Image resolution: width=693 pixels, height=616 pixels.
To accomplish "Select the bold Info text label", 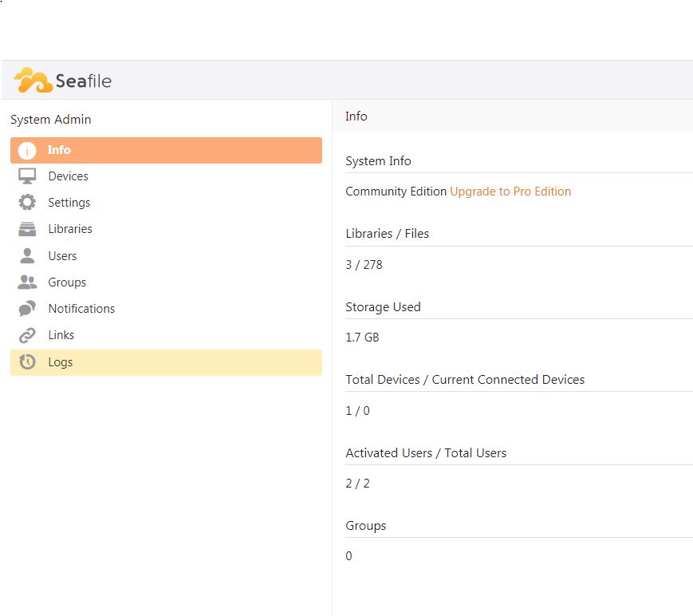I will [x=59, y=150].
